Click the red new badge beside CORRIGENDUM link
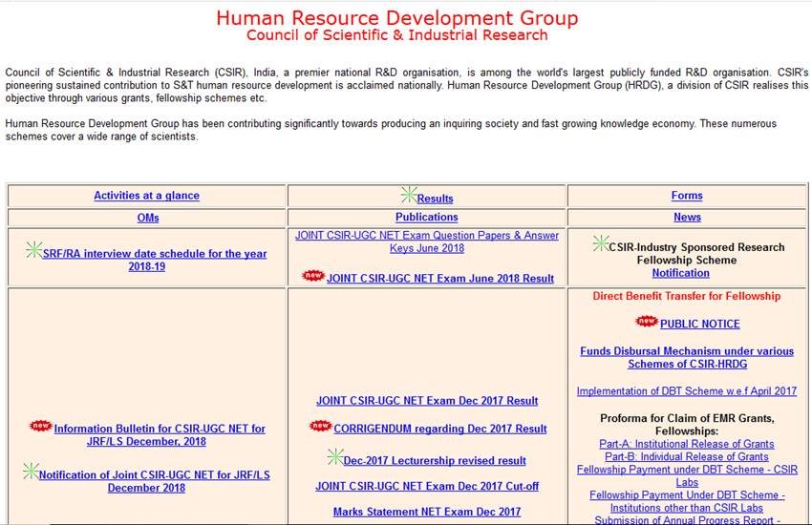The height and width of the screenshot is (525, 812). [x=321, y=426]
